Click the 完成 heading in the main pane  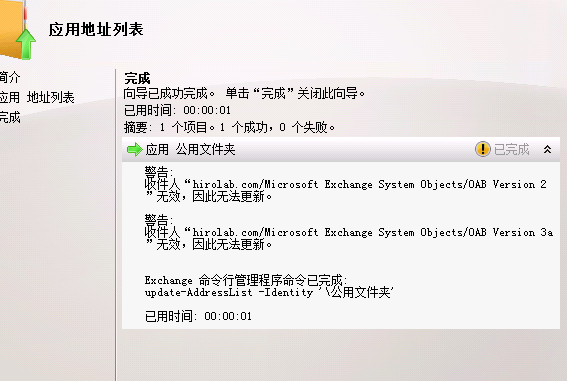[137, 78]
